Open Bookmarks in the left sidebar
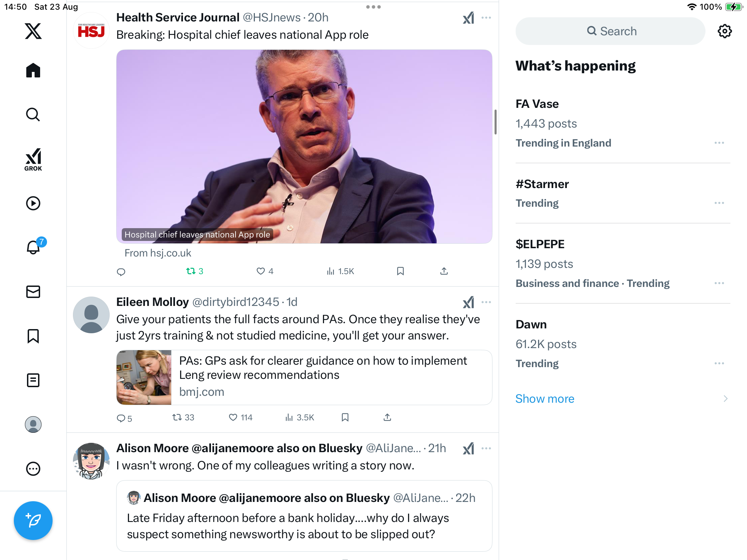The image size is (747, 560). (x=33, y=336)
